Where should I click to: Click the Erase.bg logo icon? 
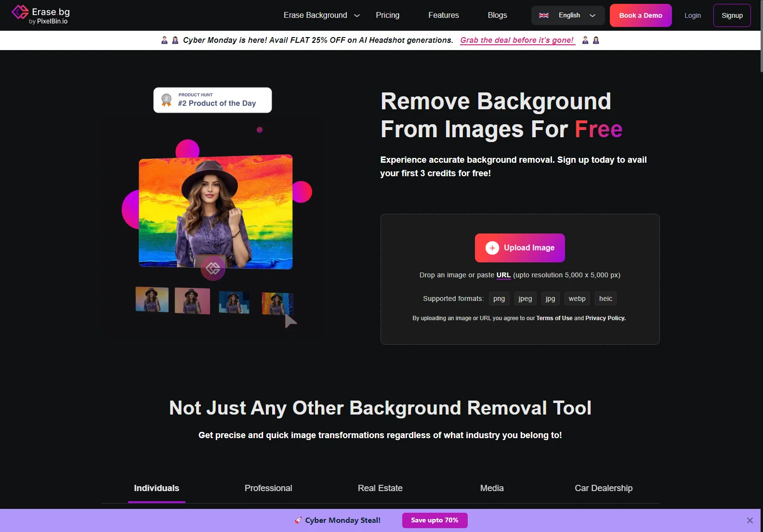(20, 13)
